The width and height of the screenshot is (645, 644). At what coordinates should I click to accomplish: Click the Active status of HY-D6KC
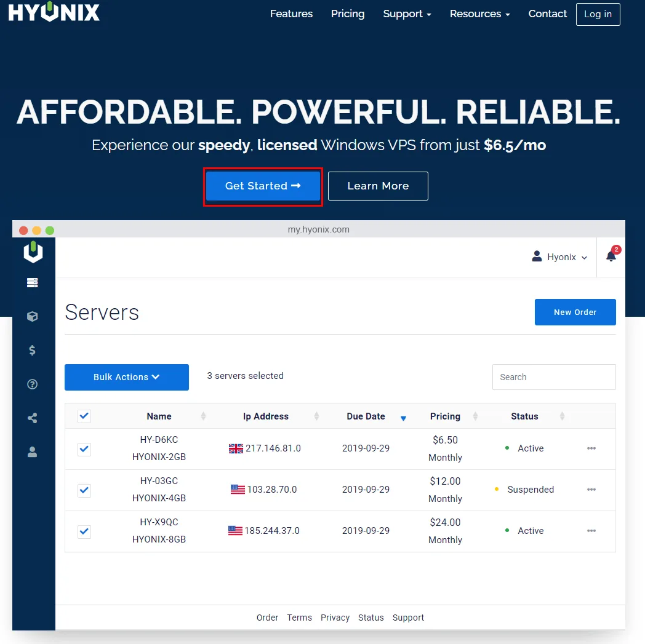coord(531,449)
